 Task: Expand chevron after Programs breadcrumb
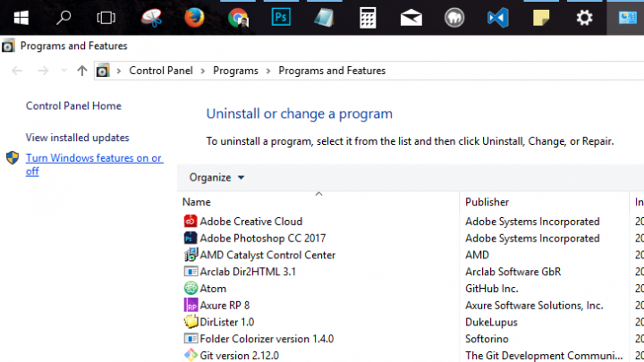pos(268,71)
